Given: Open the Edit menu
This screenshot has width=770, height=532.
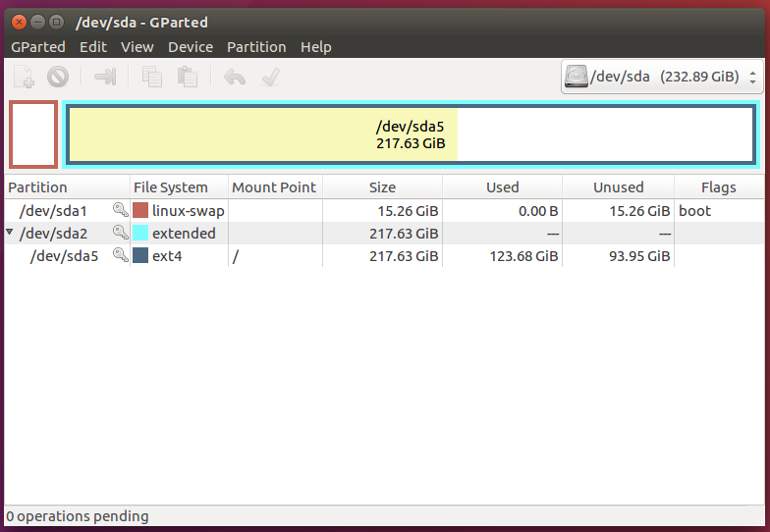Looking at the screenshot, I should 93,47.
